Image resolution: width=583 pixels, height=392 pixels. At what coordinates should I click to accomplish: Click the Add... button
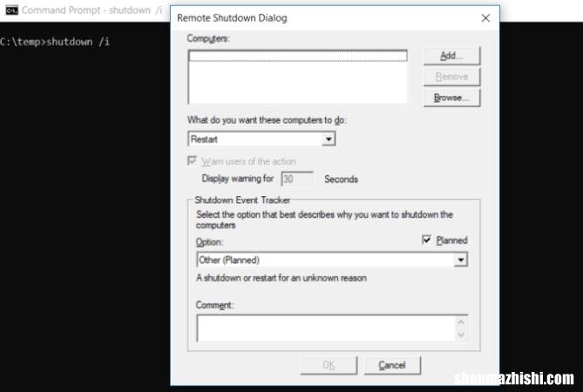point(451,56)
